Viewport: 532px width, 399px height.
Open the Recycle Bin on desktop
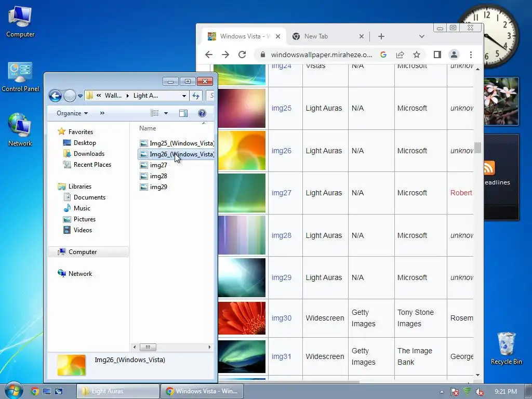click(x=506, y=349)
